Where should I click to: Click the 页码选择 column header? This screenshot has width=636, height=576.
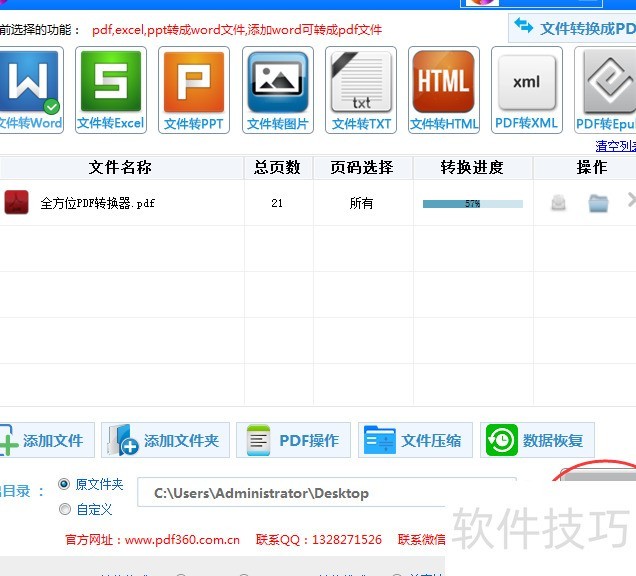(362, 167)
